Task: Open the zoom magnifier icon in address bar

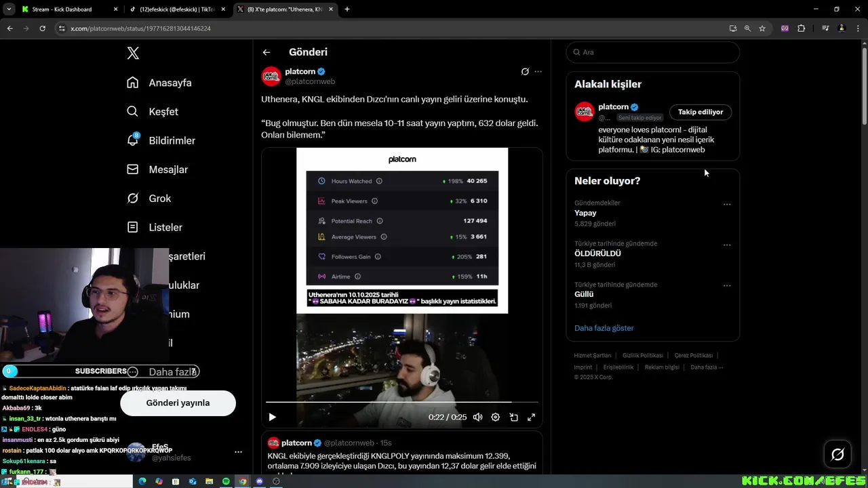Action: (x=747, y=28)
